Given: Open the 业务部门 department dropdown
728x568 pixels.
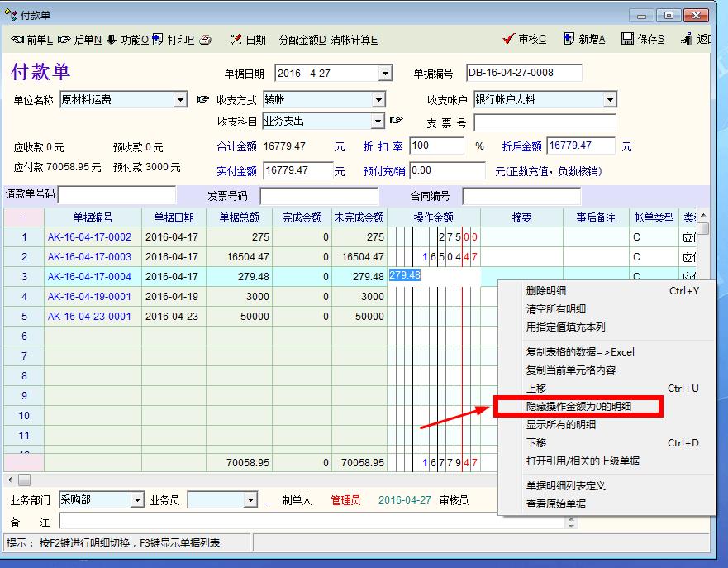Looking at the screenshot, I should (137, 500).
